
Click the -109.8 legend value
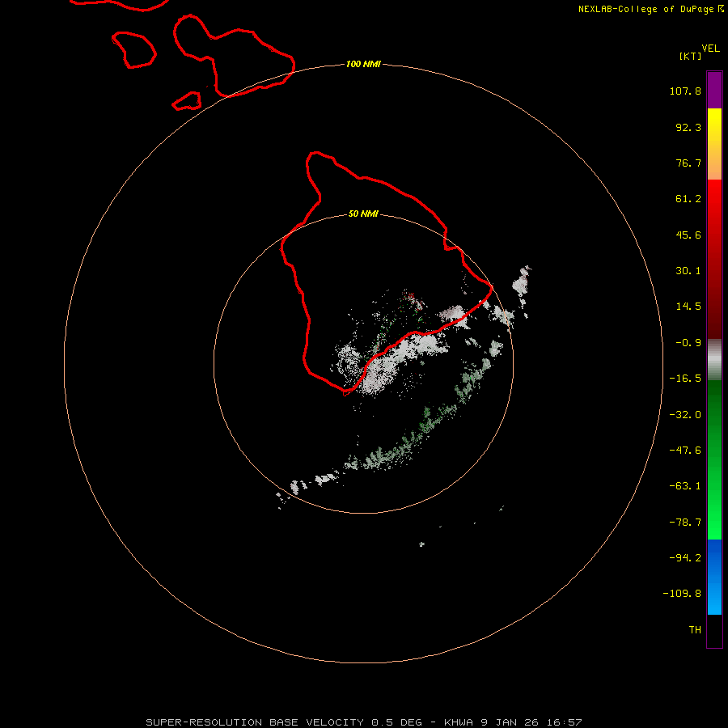682,594
